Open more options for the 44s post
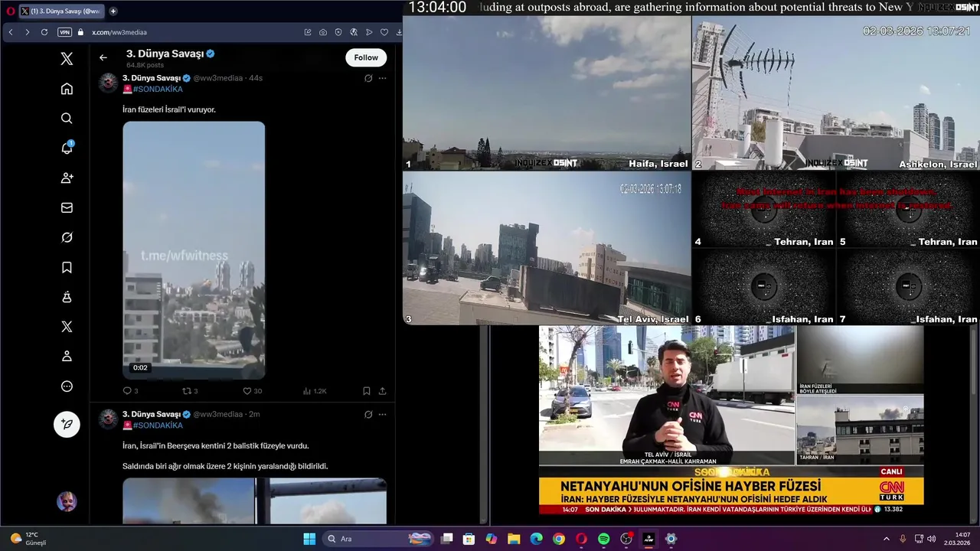 (382, 78)
